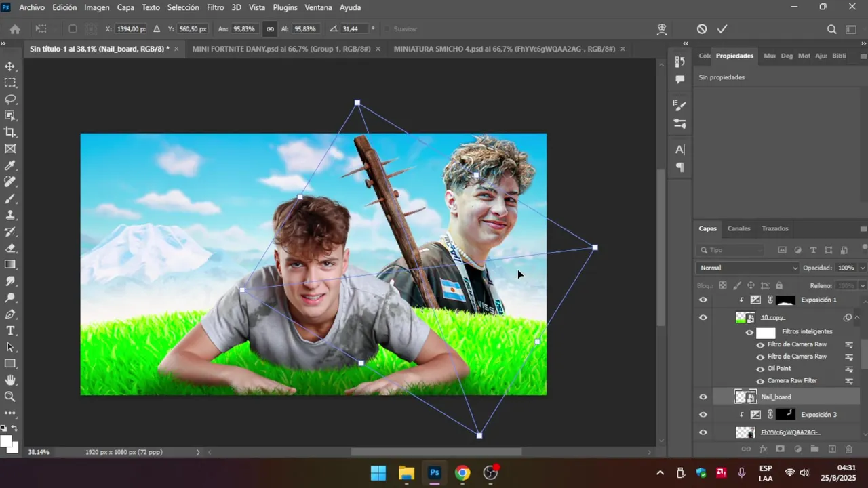This screenshot has width=868, height=488.
Task: Switch to the Canales tab
Action: click(x=738, y=229)
